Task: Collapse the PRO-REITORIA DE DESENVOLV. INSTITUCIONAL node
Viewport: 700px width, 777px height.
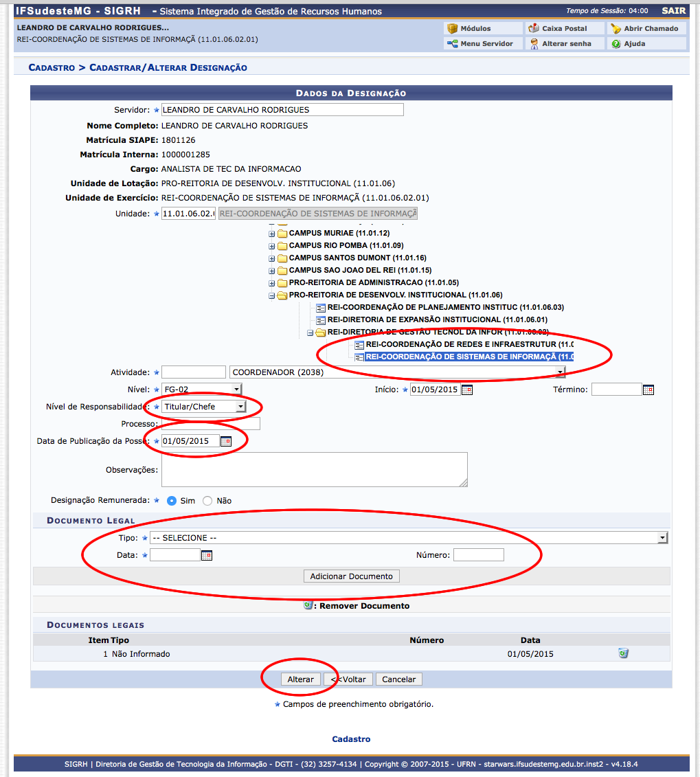Action: point(272,295)
